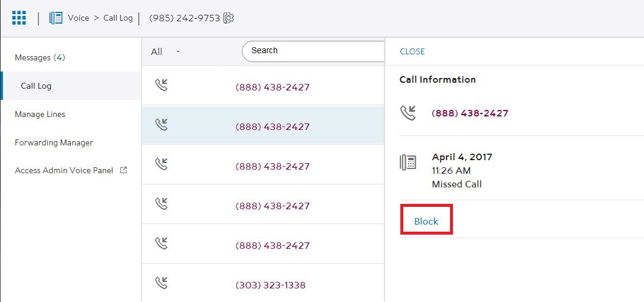Open settings gear next to phone number
This screenshot has width=644, height=302.
(229, 18)
